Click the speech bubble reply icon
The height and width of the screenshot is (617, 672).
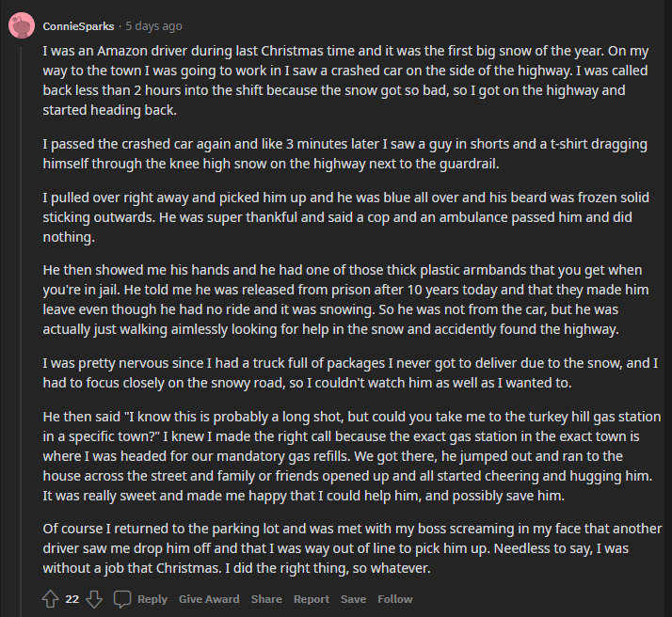(122, 599)
